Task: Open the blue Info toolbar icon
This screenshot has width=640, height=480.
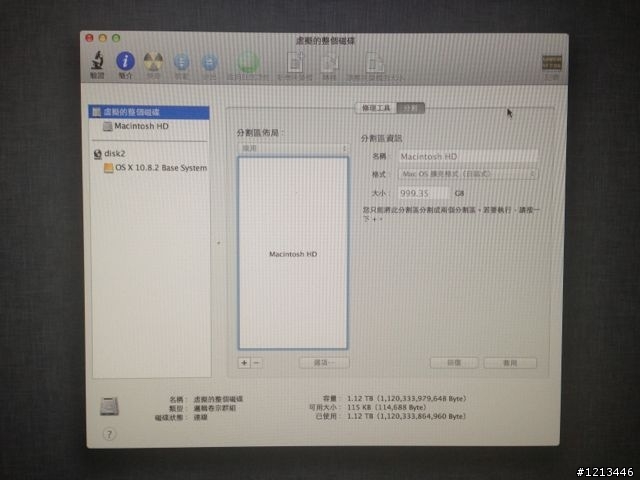Action: click(125, 61)
